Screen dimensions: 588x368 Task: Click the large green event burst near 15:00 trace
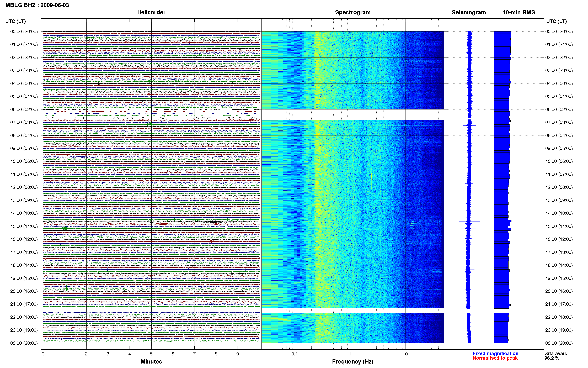(x=65, y=228)
